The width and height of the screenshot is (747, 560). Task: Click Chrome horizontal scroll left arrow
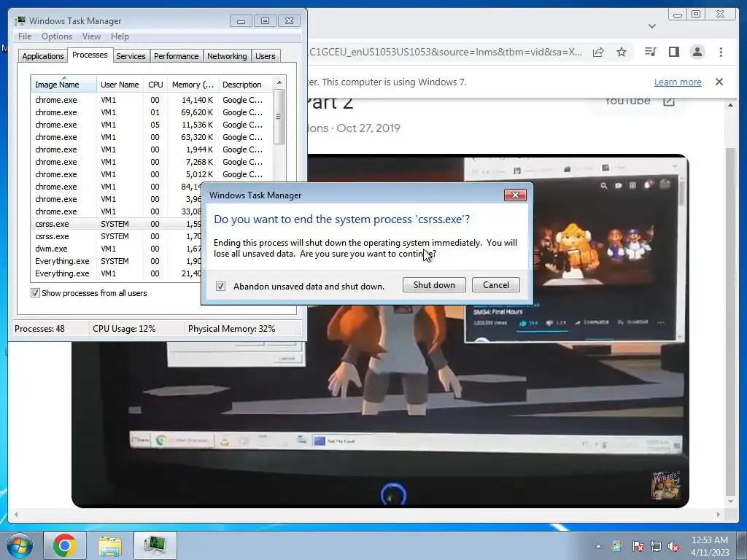pyautogui.click(x=16, y=514)
